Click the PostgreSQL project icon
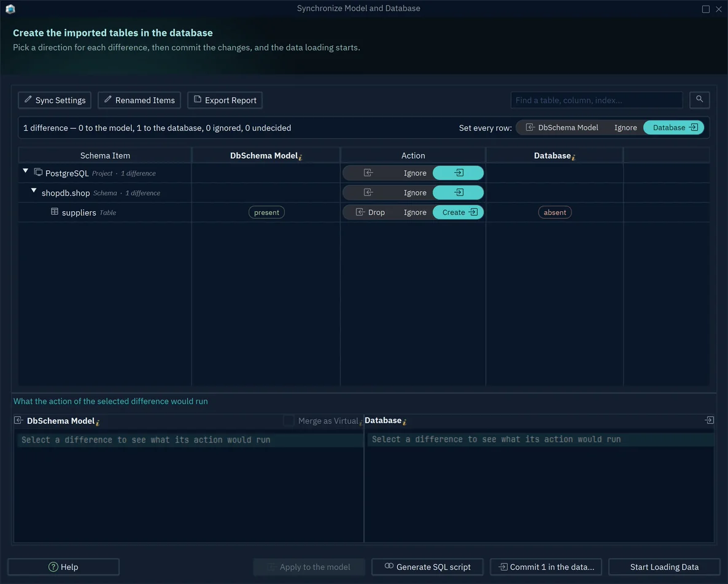Image resolution: width=728 pixels, height=584 pixels. 39,173
